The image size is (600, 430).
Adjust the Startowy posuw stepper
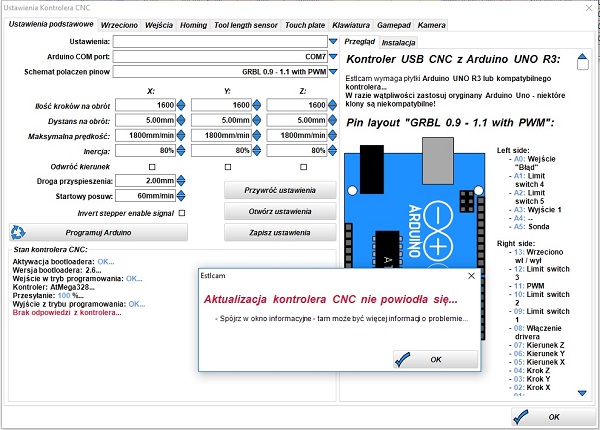pos(181,196)
